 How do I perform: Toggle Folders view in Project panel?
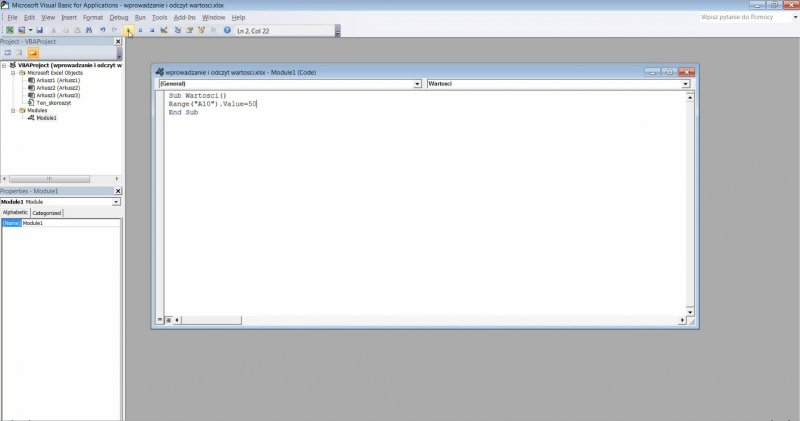(33, 52)
